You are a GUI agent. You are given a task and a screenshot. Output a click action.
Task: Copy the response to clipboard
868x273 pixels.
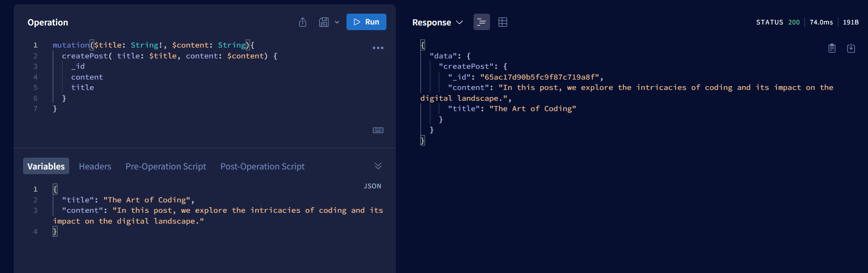click(x=832, y=48)
